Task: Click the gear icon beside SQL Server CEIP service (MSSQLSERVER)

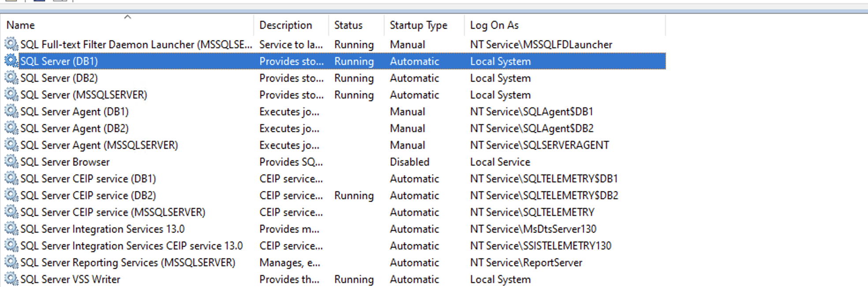Action: [11, 211]
